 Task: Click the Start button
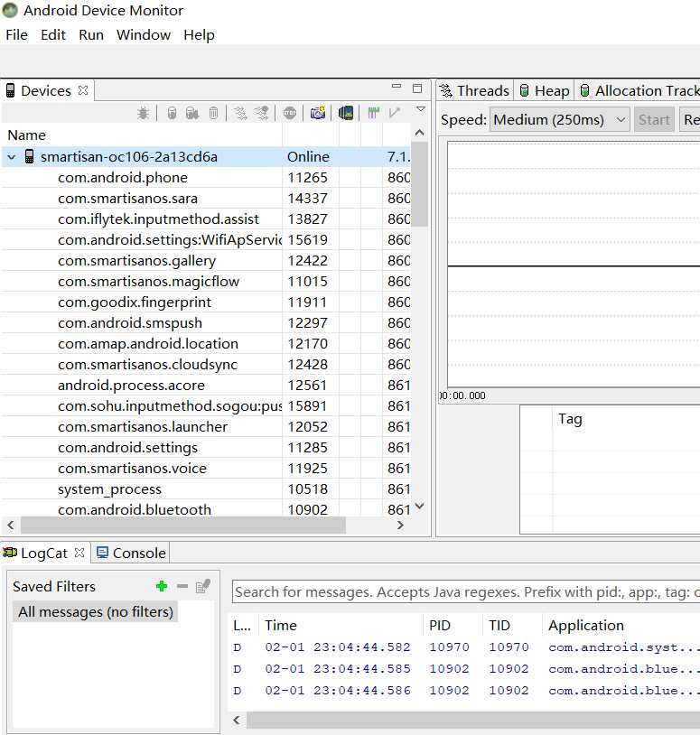654,120
